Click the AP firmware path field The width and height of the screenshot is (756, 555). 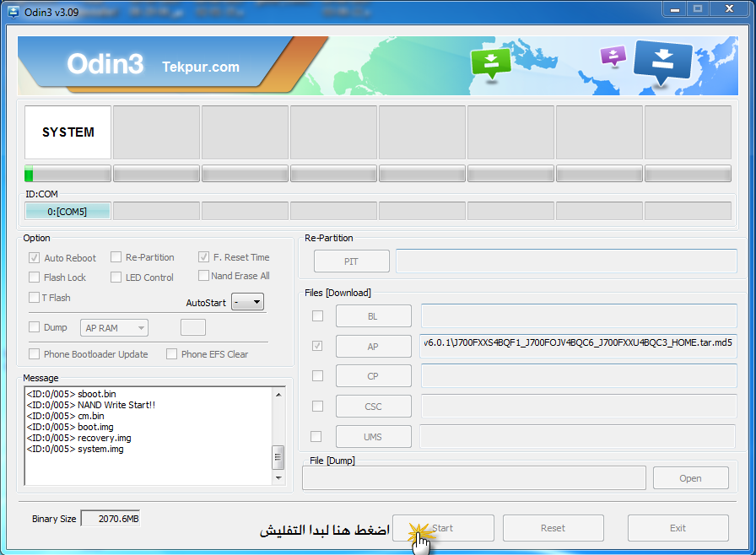(578, 346)
